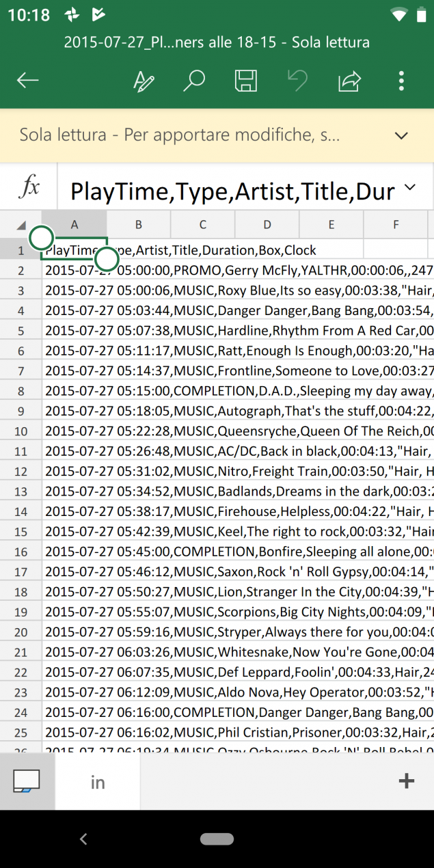
Task: Tap the undo arrow icon
Action: [x=297, y=81]
